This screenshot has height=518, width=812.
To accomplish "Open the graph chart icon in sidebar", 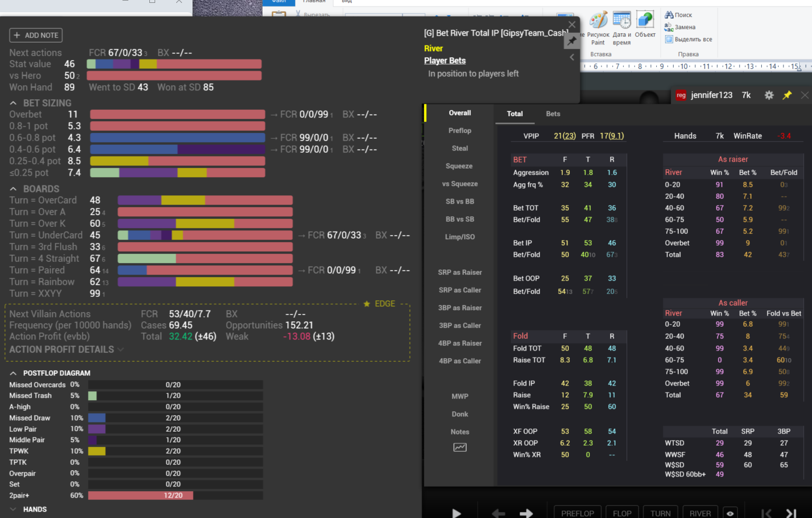I will pos(460,447).
